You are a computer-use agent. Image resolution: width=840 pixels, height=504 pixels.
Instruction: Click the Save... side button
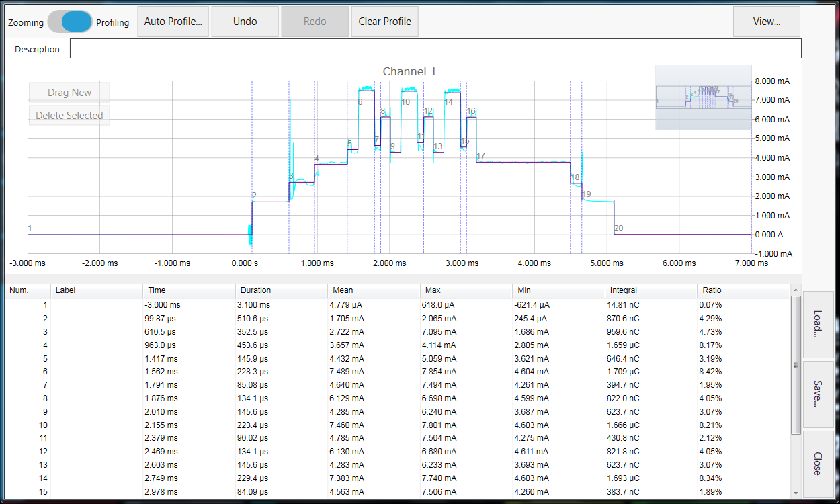pos(818,394)
